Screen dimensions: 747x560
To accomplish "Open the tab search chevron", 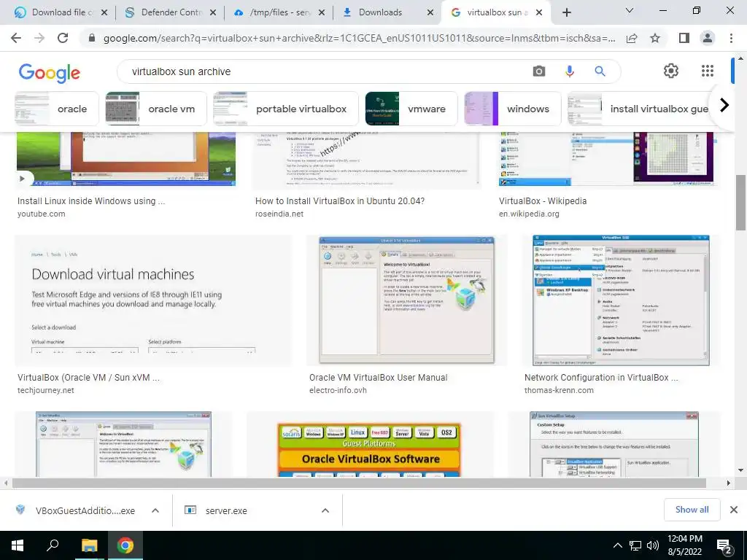I will tap(630, 10).
